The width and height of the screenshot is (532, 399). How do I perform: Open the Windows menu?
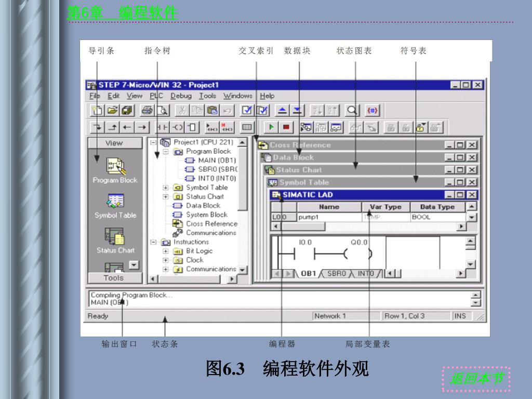pos(237,96)
